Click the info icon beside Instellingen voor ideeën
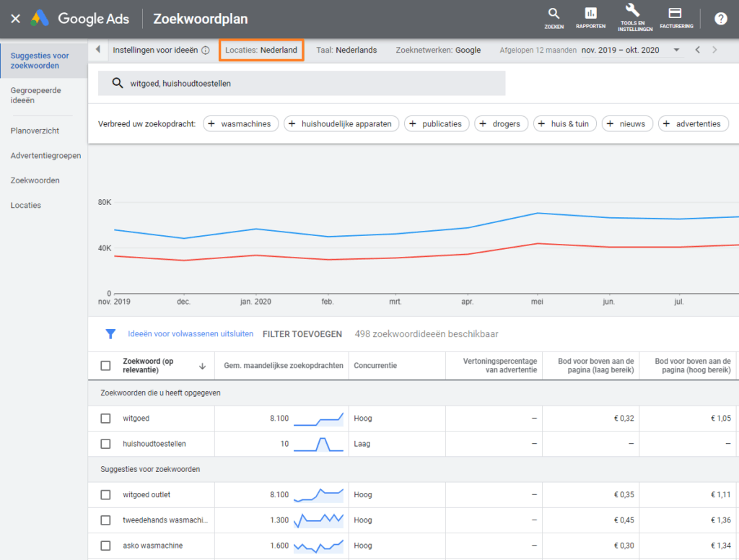The height and width of the screenshot is (560, 739). pyautogui.click(x=206, y=51)
